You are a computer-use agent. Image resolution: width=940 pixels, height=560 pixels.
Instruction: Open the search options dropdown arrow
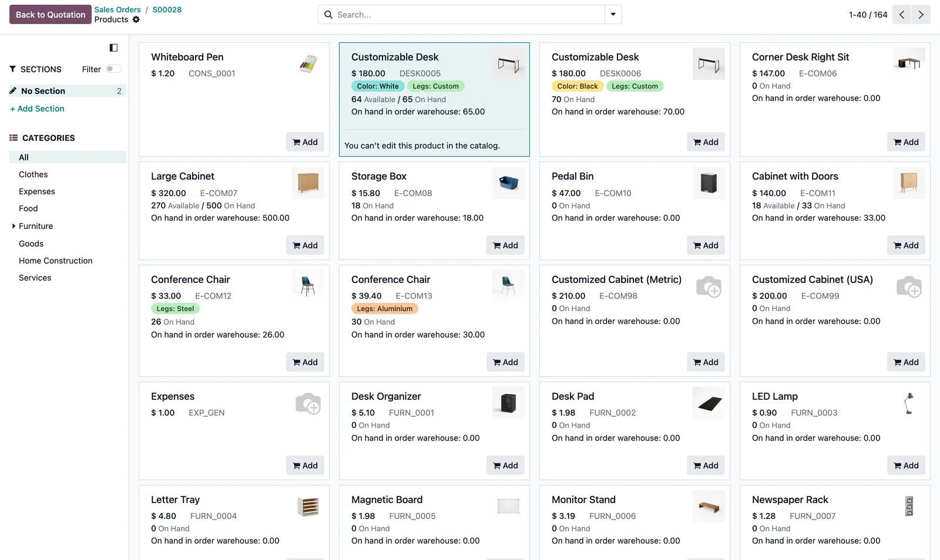click(613, 15)
